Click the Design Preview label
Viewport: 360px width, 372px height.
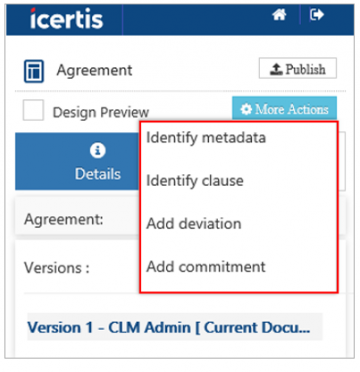click(x=101, y=113)
